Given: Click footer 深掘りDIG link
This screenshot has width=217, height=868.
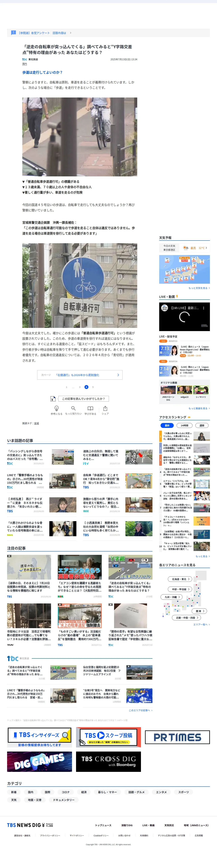Looking at the screenshot, I should [x=127, y=825].
